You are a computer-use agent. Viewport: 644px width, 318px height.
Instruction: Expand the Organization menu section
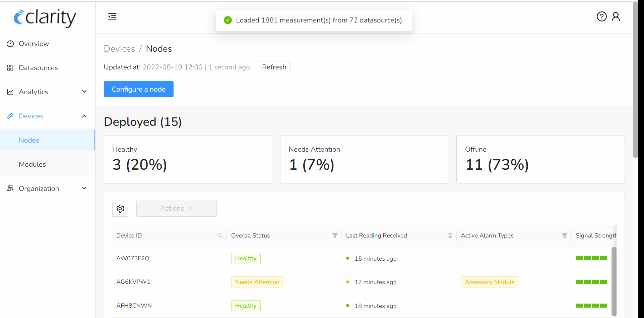47,189
